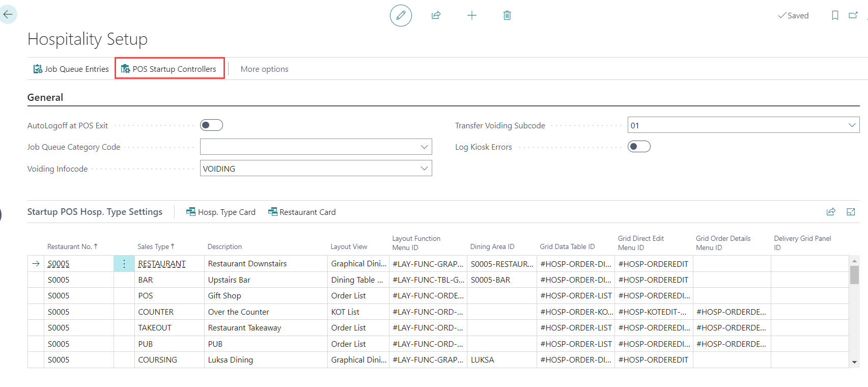Go back using the left arrow
868x387 pixels.
coord(8,14)
